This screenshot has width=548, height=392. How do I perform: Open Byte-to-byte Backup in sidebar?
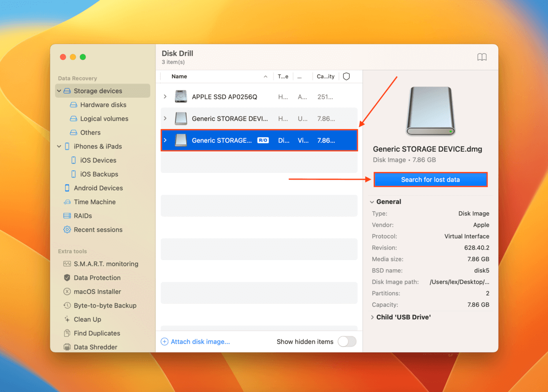(105, 306)
